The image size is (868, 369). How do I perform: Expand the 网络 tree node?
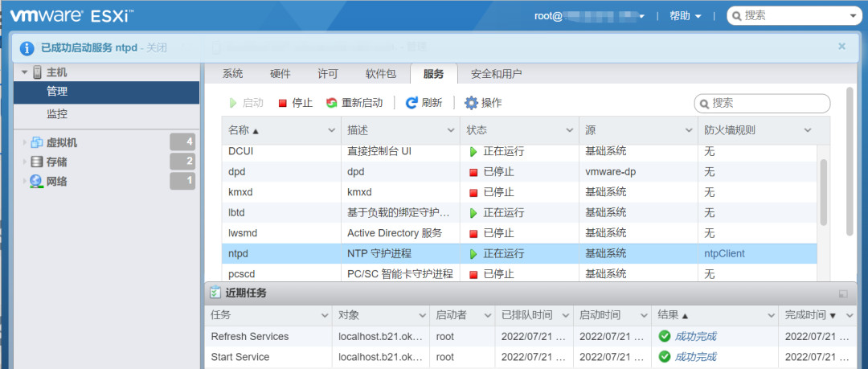coord(24,181)
